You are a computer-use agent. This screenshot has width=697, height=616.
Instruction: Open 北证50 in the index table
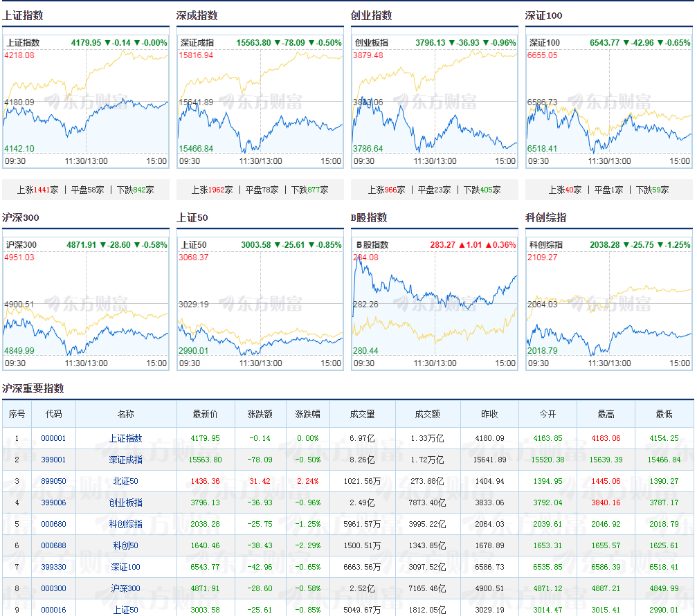tap(126, 481)
